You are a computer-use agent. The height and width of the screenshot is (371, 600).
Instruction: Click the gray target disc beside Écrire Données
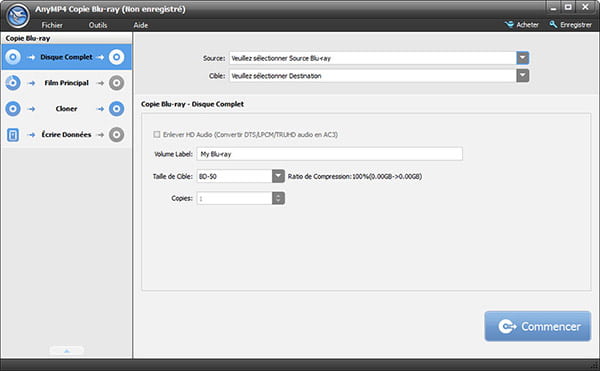(x=116, y=135)
